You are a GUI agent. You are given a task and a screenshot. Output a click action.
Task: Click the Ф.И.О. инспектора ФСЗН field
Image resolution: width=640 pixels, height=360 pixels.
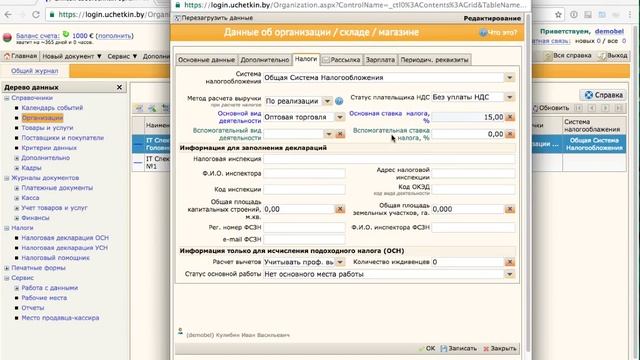click(x=473, y=227)
